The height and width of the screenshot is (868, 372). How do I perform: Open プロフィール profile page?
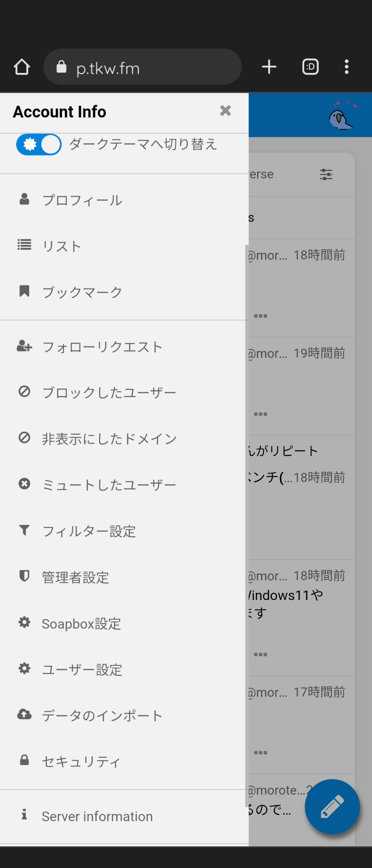pos(82,200)
